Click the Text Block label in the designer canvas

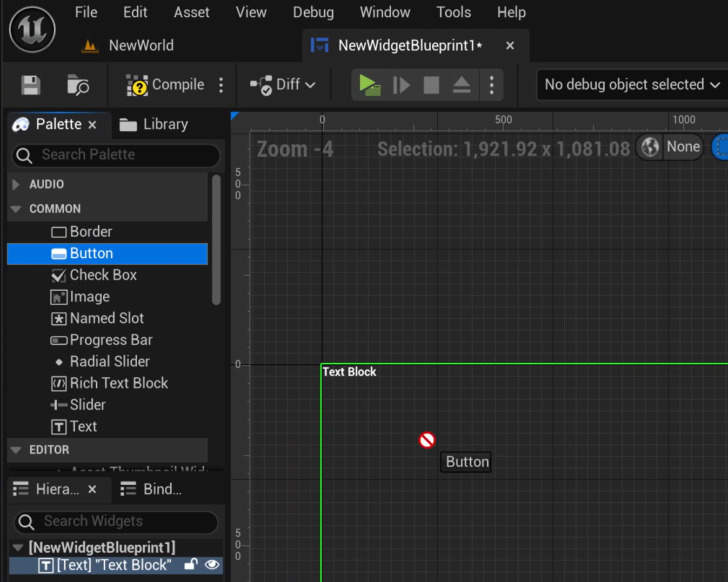pyautogui.click(x=349, y=372)
